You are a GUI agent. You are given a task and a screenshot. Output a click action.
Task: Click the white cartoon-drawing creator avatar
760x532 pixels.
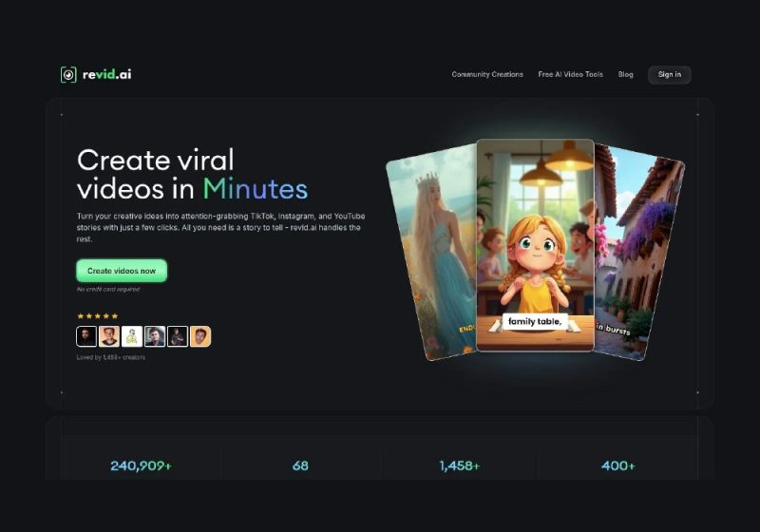click(x=132, y=336)
